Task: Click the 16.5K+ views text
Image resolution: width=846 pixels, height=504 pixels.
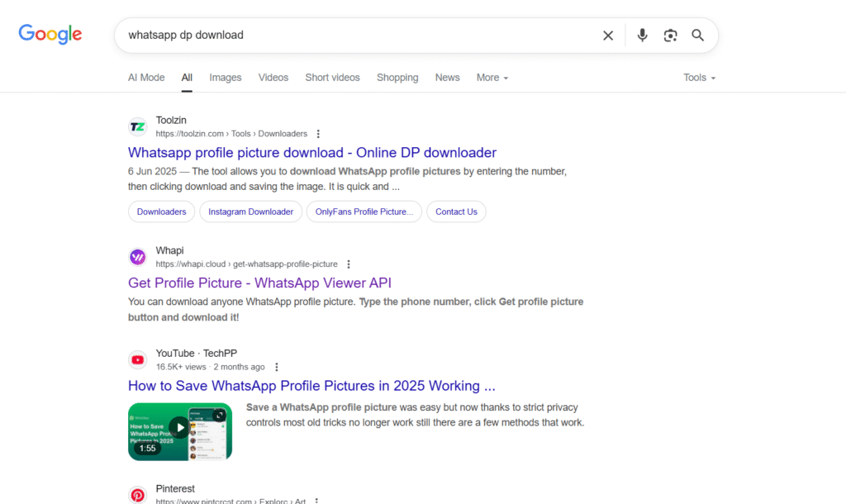Action: click(x=181, y=367)
